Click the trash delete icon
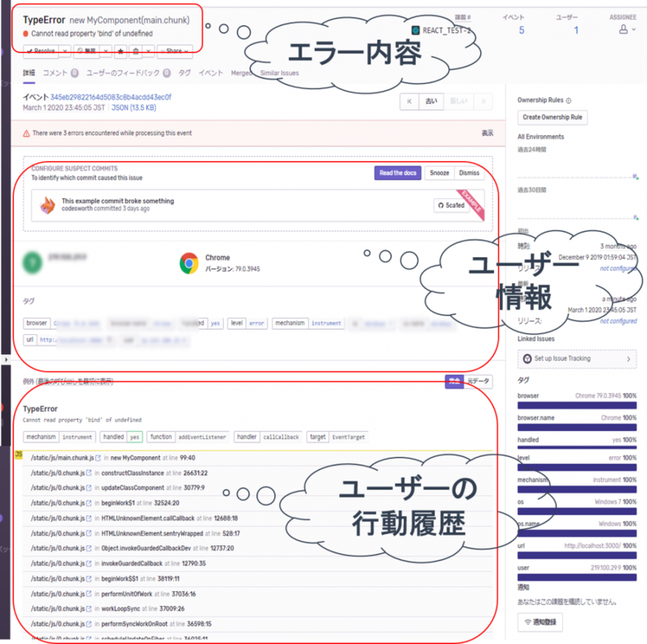 pos(136,51)
